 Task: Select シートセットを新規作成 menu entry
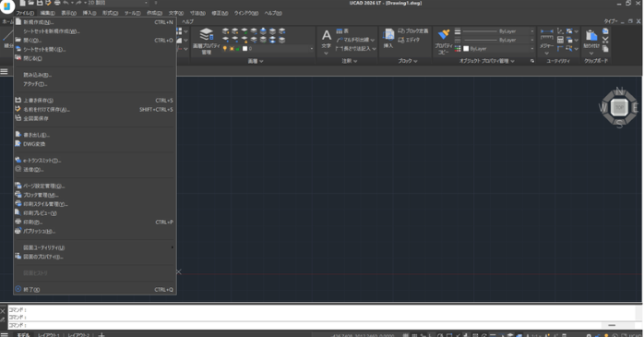tap(95, 31)
